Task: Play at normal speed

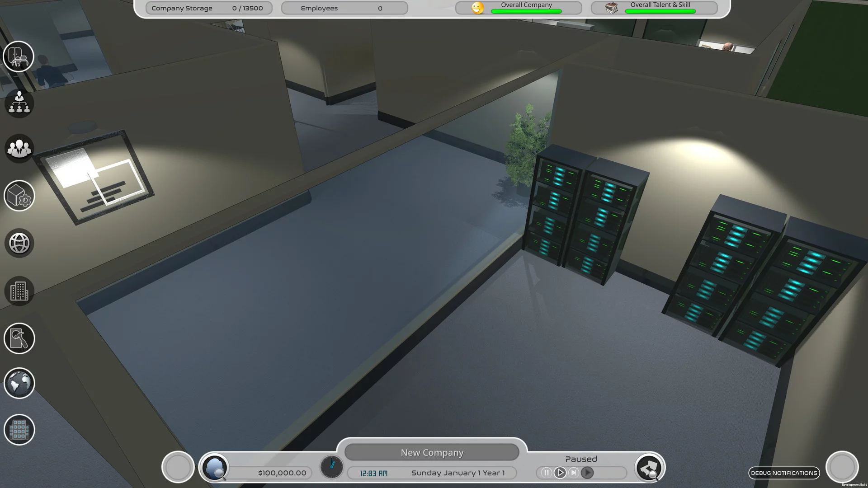Action: click(560, 473)
